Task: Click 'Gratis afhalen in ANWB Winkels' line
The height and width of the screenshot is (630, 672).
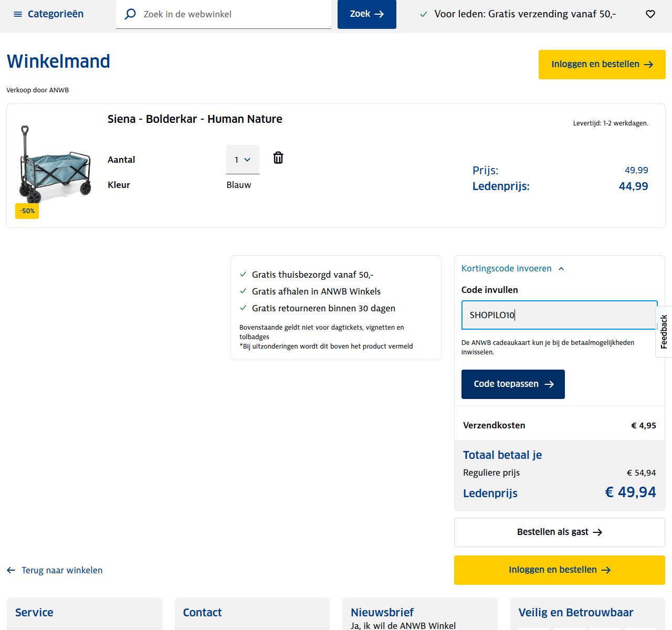Action: (x=316, y=291)
